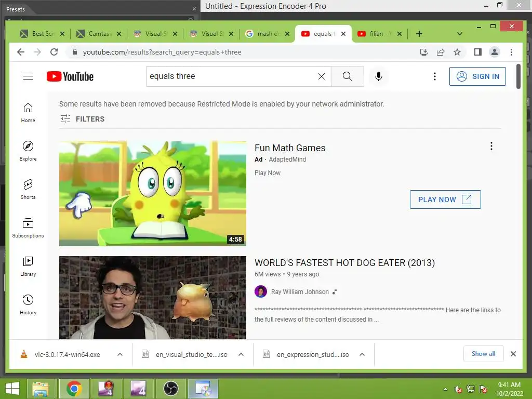Switch to the Camtasia tab
Screen dimensions: 532x399
99,34
